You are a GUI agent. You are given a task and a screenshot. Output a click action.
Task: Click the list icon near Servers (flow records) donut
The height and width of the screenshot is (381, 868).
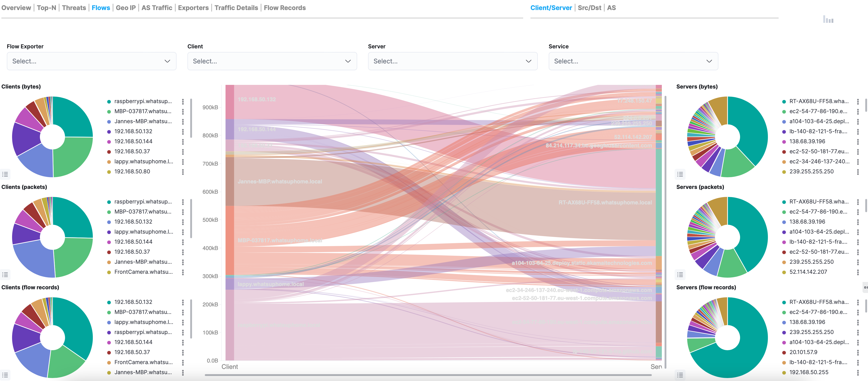680,375
